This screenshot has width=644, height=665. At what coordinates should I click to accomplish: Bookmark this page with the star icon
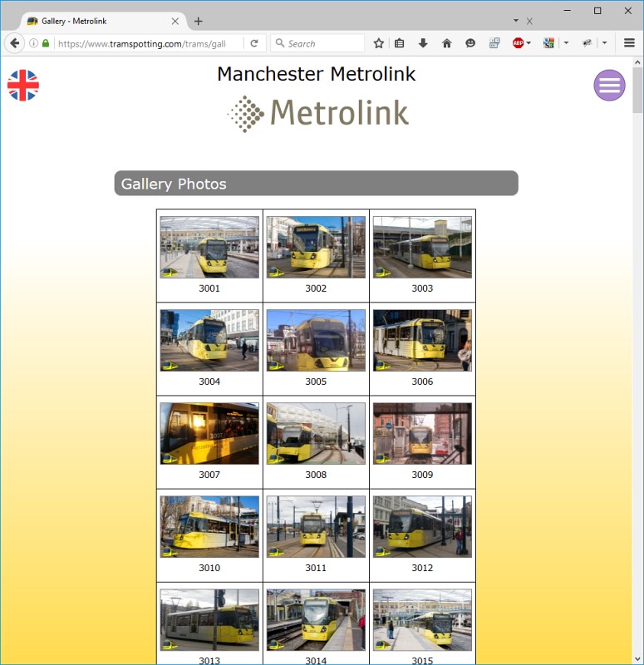click(379, 43)
